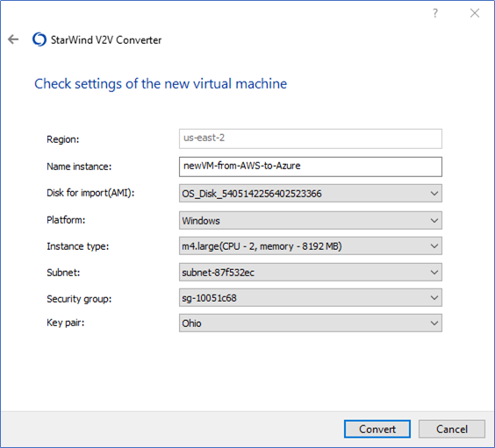Go back using the left arrow
The height and width of the screenshot is (448, 495).
click(13, 39)
